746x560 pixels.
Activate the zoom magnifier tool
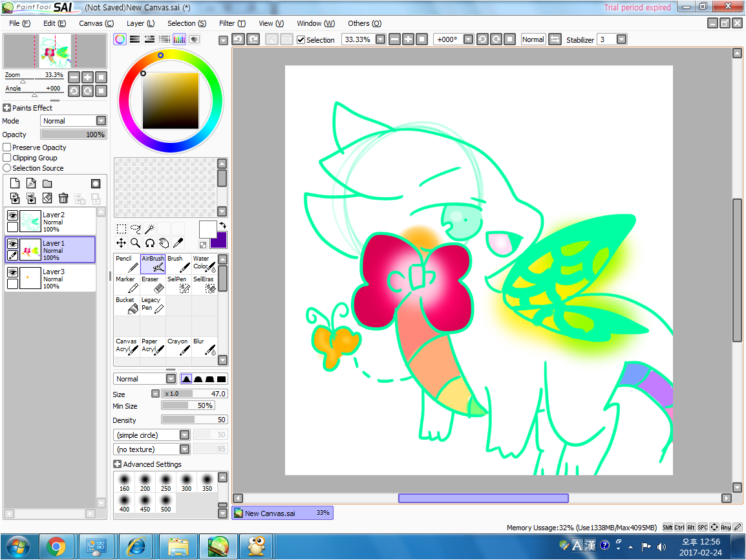(x=136, y=243)
